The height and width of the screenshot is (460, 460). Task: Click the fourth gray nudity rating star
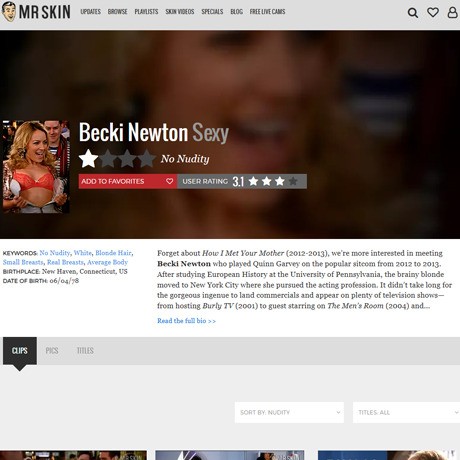tap(147, 158)
